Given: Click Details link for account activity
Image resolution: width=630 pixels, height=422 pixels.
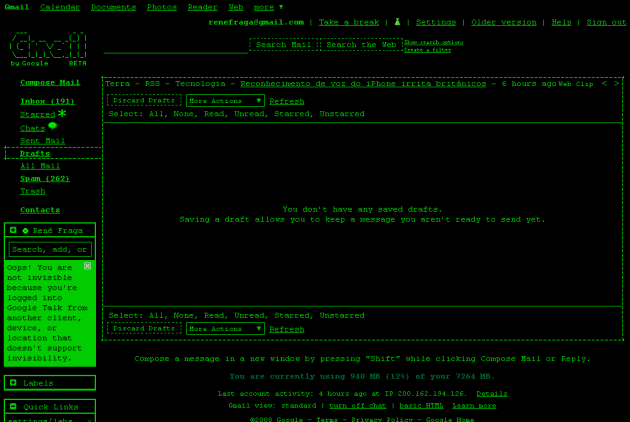Looking at the screenshot, I should 492,393.
